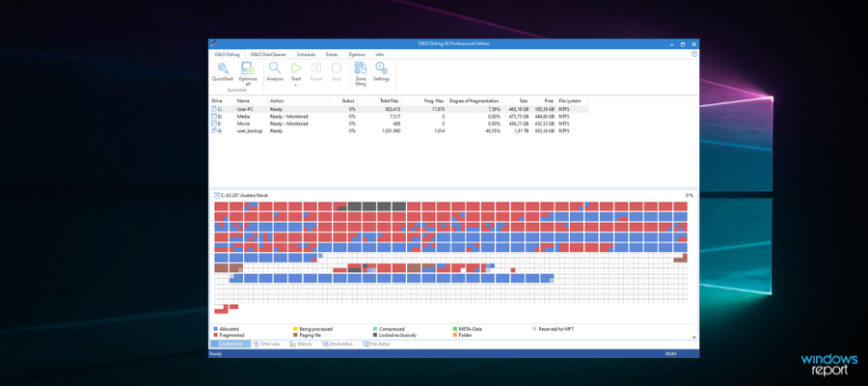The height and width of the screenshot is (386, 868).
Task: Open the Options ribbon tab
Action: coord(357,54)
